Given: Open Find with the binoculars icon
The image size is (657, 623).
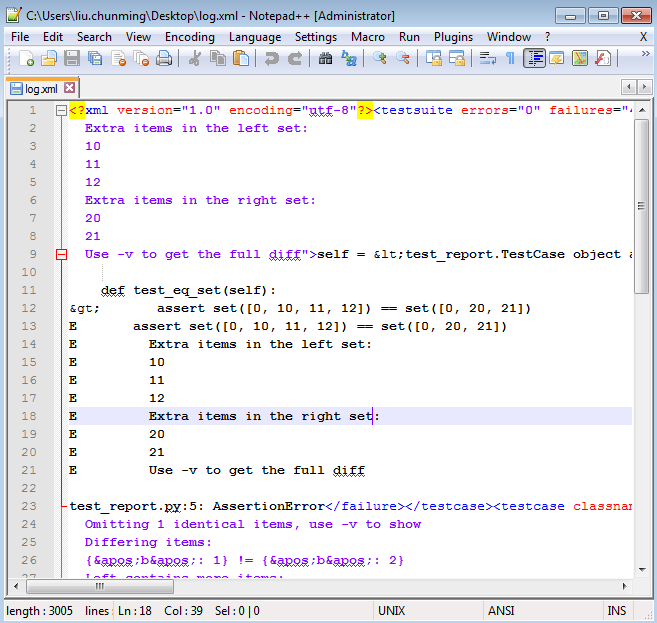Looking at the screenshot, I should tap(325, 58).
